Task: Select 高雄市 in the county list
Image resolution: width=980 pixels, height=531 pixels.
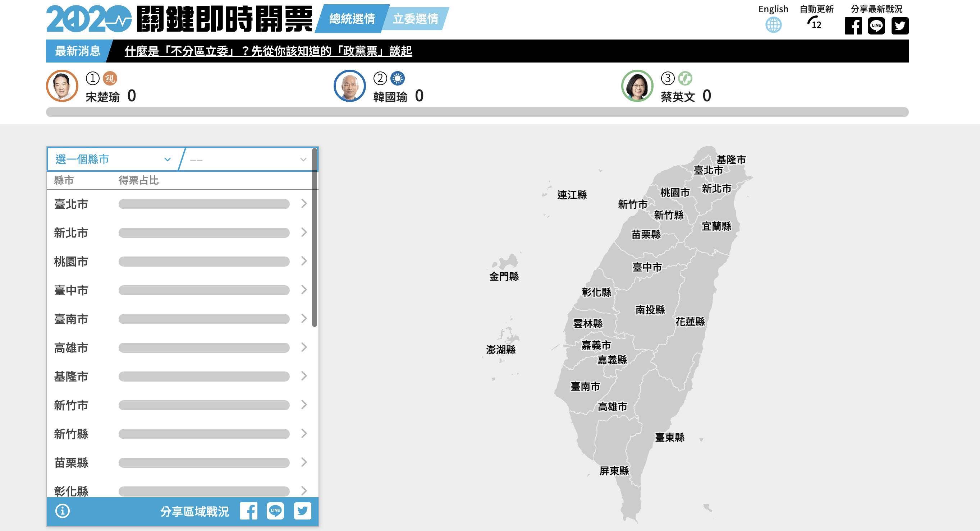Action: (71, 348)
